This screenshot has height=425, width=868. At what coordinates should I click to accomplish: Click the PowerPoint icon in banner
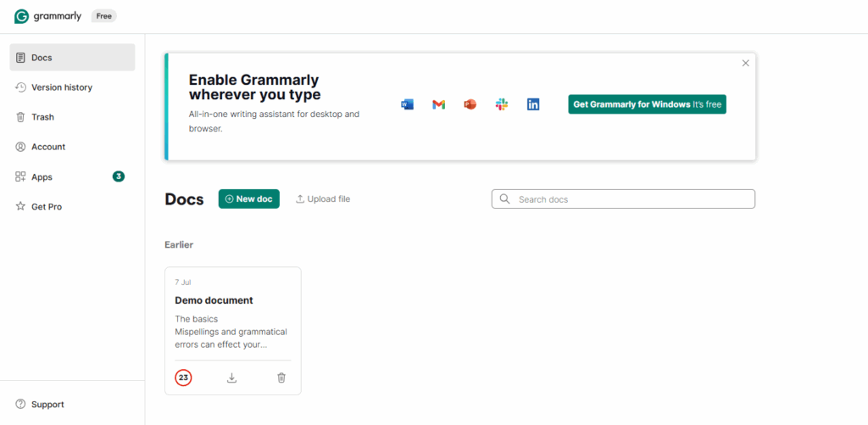coord(470,104)
